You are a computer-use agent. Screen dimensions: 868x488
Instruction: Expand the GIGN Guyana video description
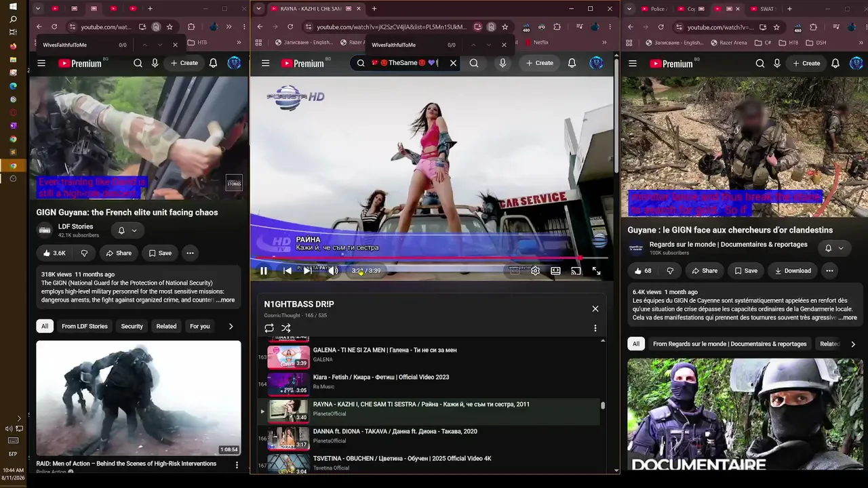[x=225, y=300]
